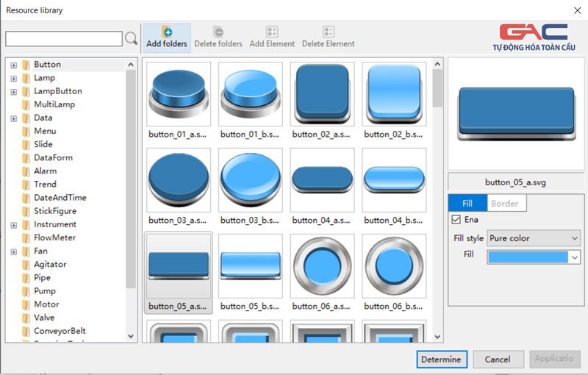Click the Delete Element toolbar icon
This screenshot has height=375, width=588.
click(328, 32)
